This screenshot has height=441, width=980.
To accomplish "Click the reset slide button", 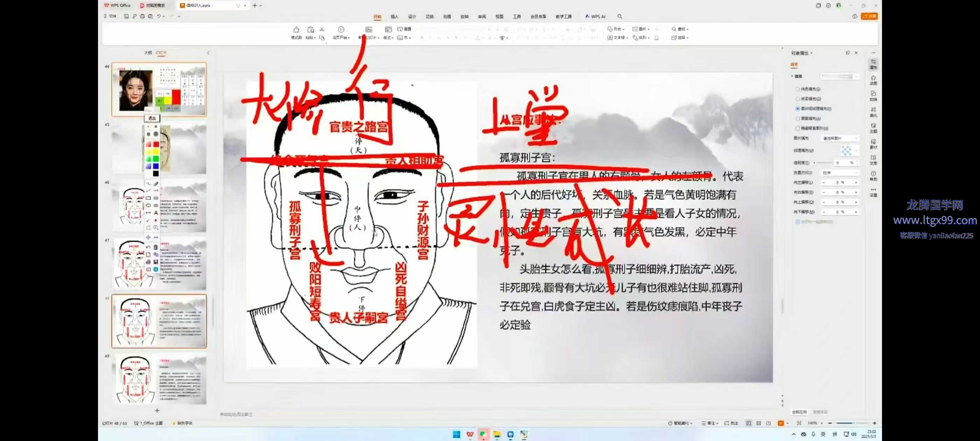I will [404, 29].
